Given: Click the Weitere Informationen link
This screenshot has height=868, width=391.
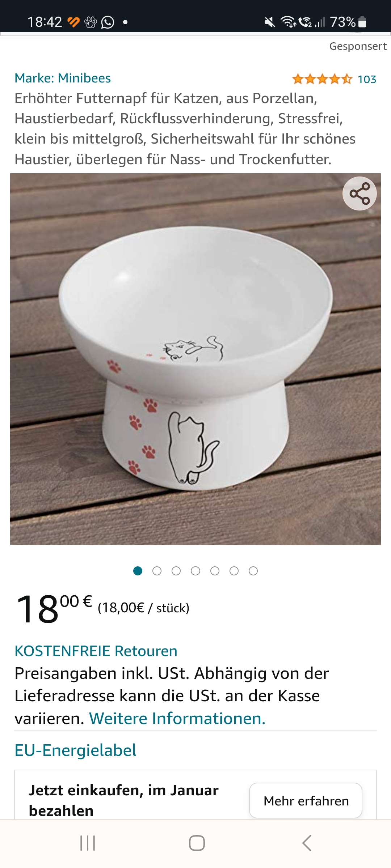Looking at the screenshot, I should [x=177, y=718].
